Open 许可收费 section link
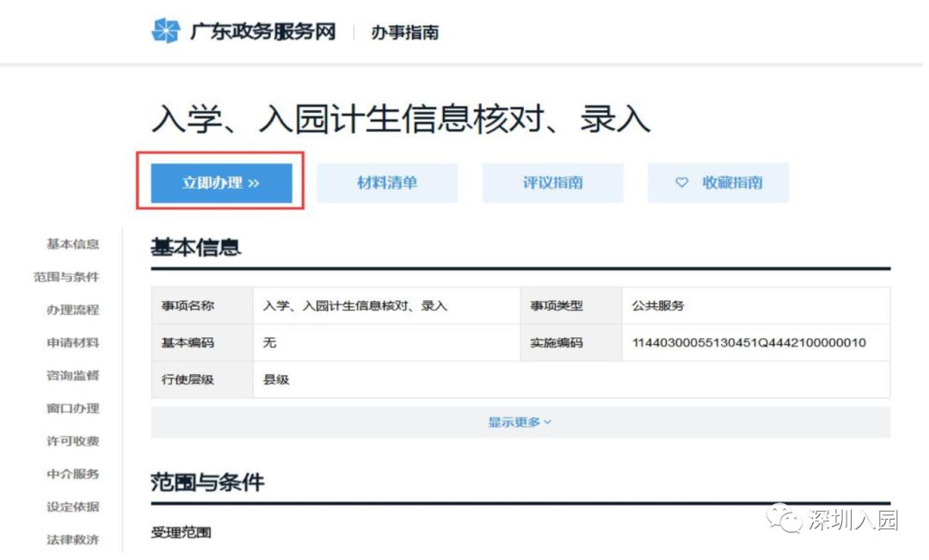This screenshot has height=560, width=929. click(x=72, y=440)
